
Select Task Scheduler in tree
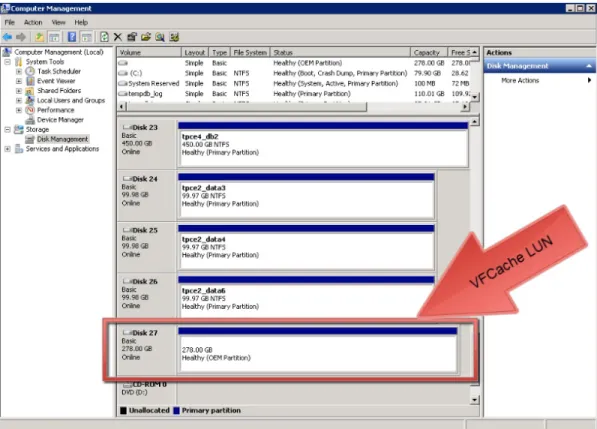[59, 71]
